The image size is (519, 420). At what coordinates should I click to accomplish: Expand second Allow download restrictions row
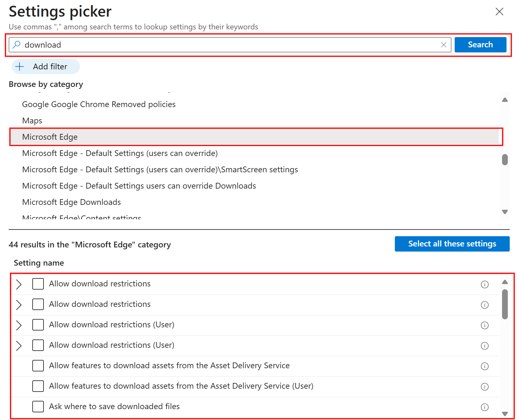19,305
